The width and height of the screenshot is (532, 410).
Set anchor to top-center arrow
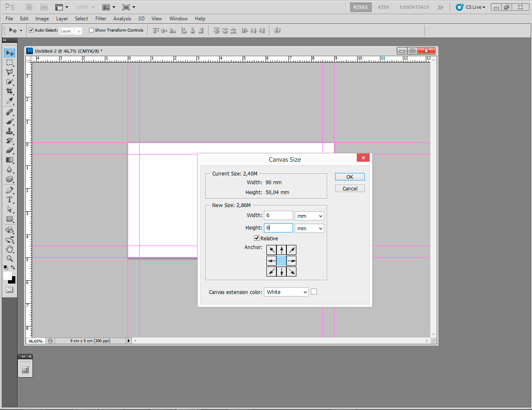click(x=281, y=250)
